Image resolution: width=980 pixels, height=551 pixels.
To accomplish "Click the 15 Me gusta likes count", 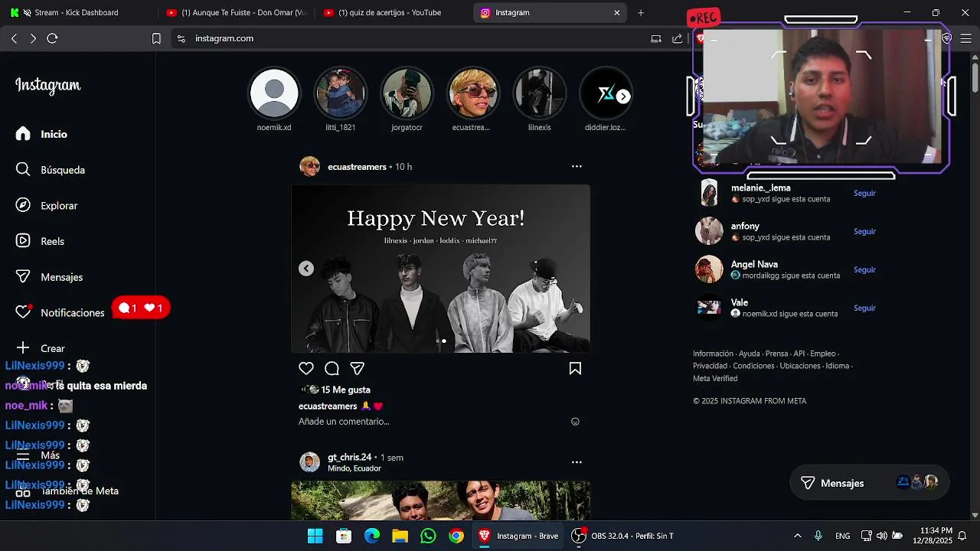I will coord(345,390).
